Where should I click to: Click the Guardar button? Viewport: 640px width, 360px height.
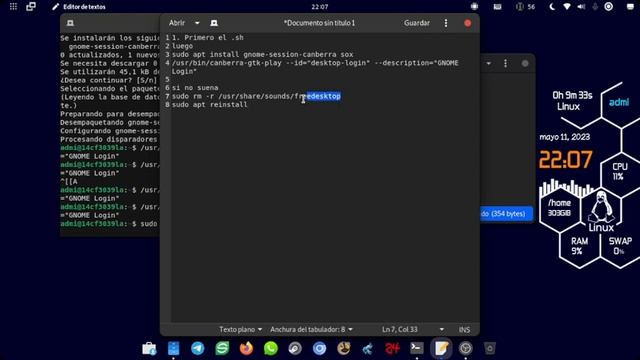[417, 23]
